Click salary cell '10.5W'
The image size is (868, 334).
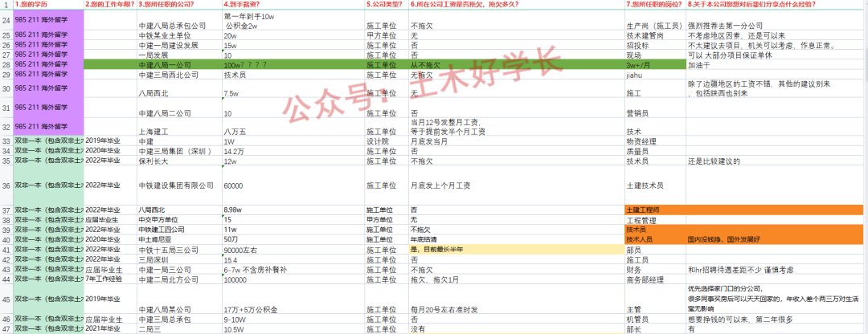click(x=293, y=329)
